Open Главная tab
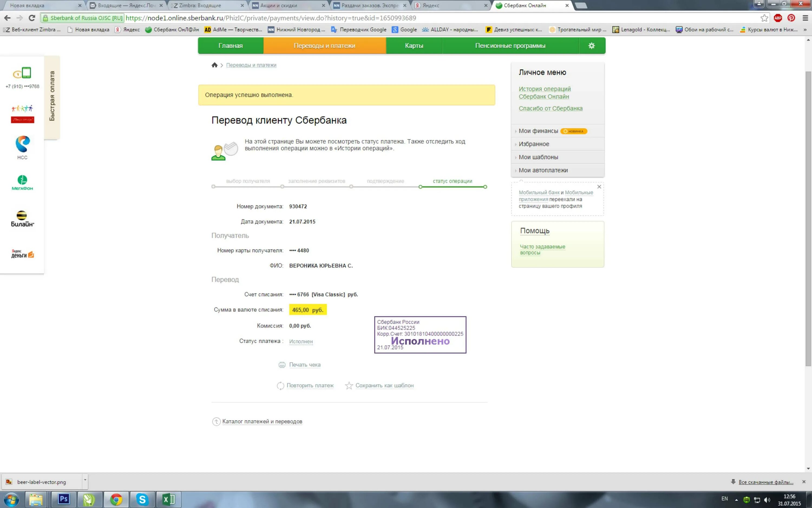 231,46
